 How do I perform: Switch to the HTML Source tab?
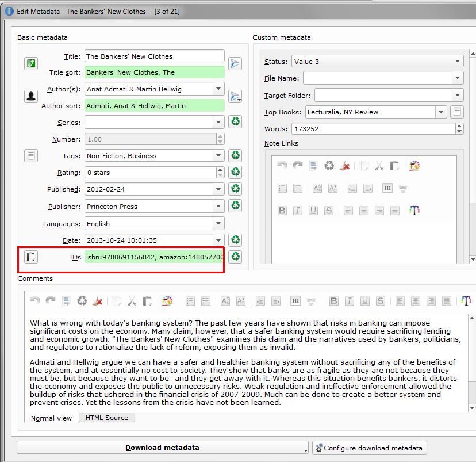(x=107, y=418)
